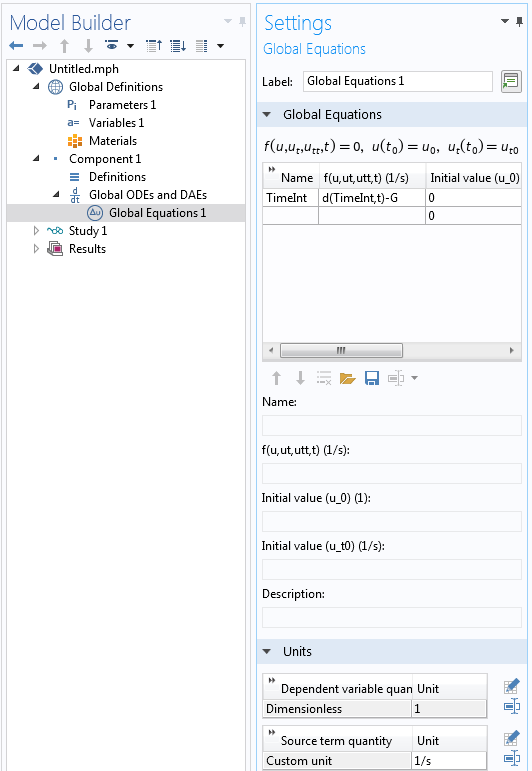Click edit icon beside Dependent variable quantity table
Image resolution: width=532 pixels, height=771 pixels.
click(x=512, y=686)
